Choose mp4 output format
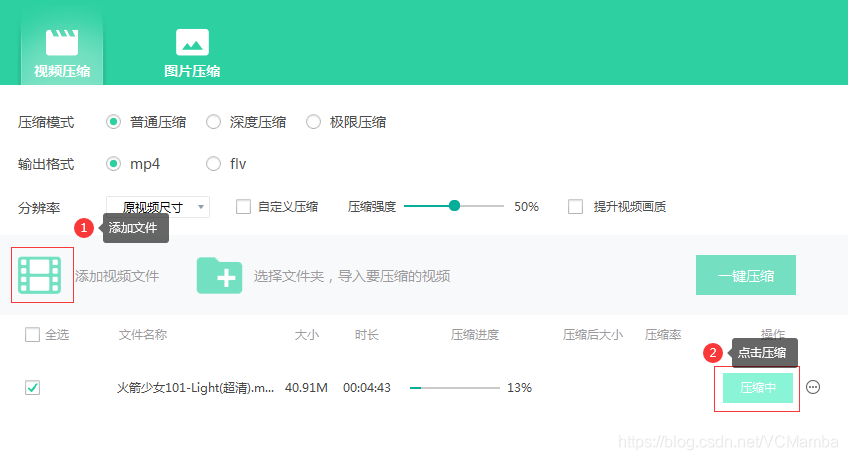The image size is (848, 460). pos(113,163)
